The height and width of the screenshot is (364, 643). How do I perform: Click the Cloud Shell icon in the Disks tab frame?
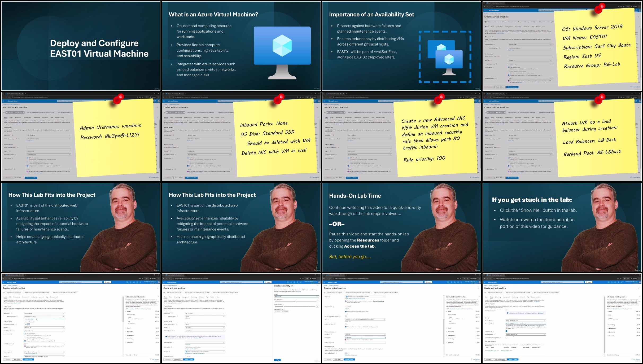(x=609, y=282)
